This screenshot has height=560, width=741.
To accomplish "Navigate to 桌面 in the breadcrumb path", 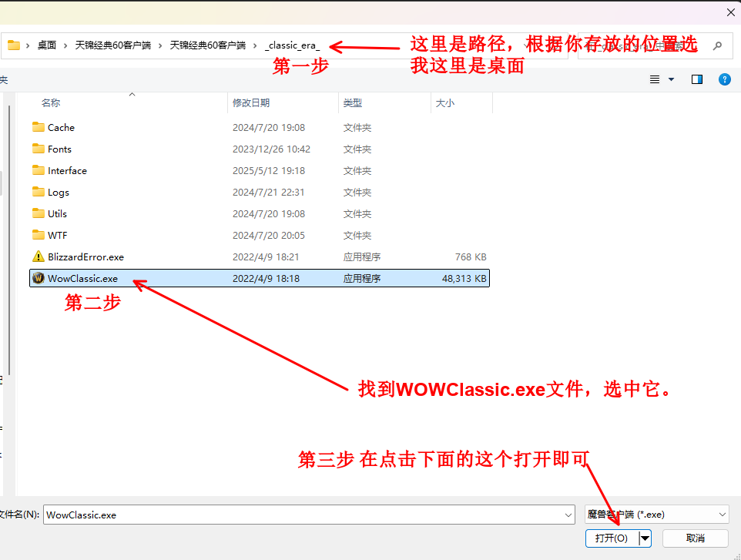I will [x=47, y=45].
